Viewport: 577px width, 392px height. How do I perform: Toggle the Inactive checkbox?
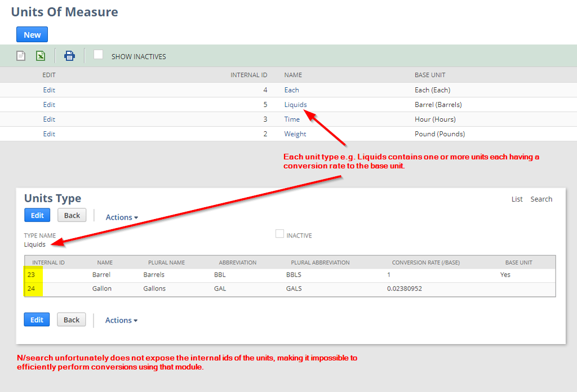(x=279, y=234)
